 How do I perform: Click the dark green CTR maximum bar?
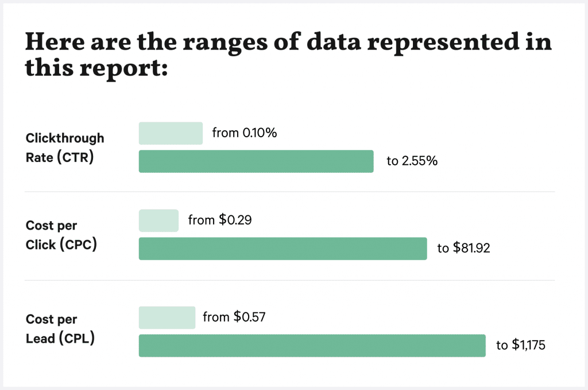[x=256, y=161]
